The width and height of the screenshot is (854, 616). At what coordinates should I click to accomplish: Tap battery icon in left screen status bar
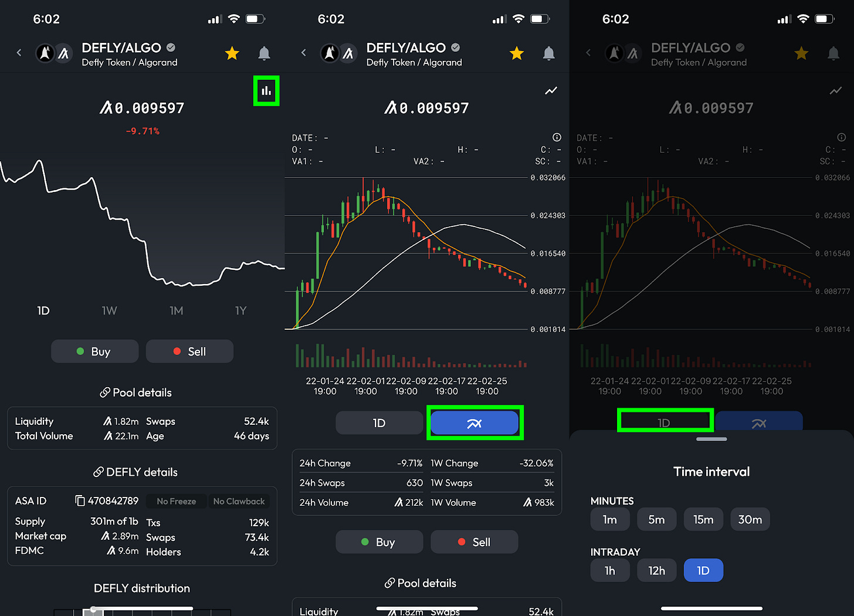(x=255, y=19)
